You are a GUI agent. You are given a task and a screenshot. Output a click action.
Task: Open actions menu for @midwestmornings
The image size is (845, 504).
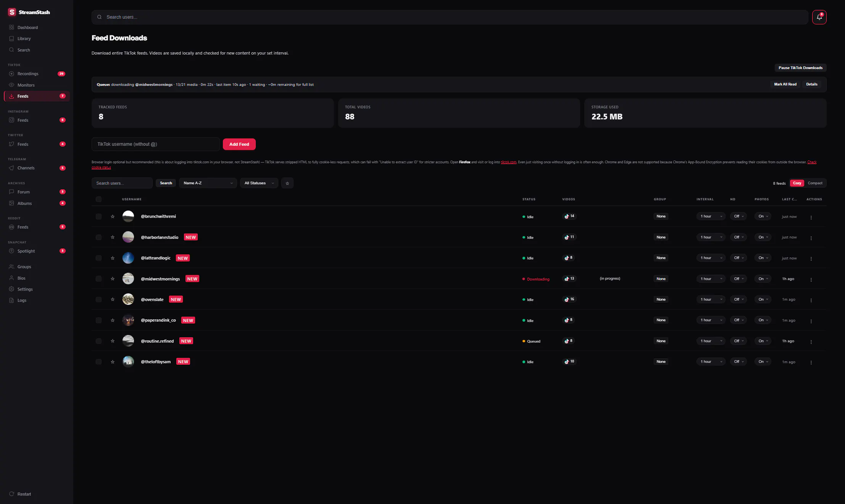pyautogui.click(x=811, y=279)
